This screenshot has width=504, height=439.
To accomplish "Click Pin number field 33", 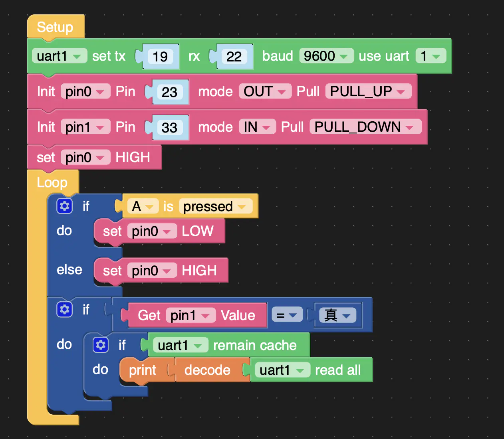I will click(x=169, y=128).
